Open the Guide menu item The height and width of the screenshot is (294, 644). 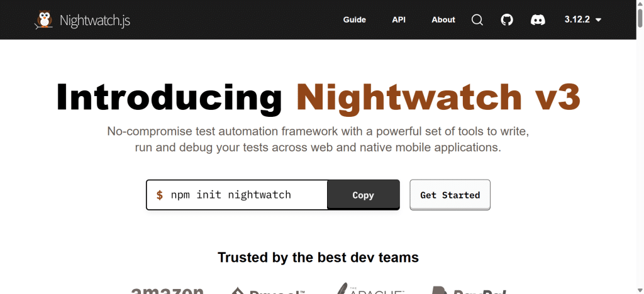click(x=355, y=19)
